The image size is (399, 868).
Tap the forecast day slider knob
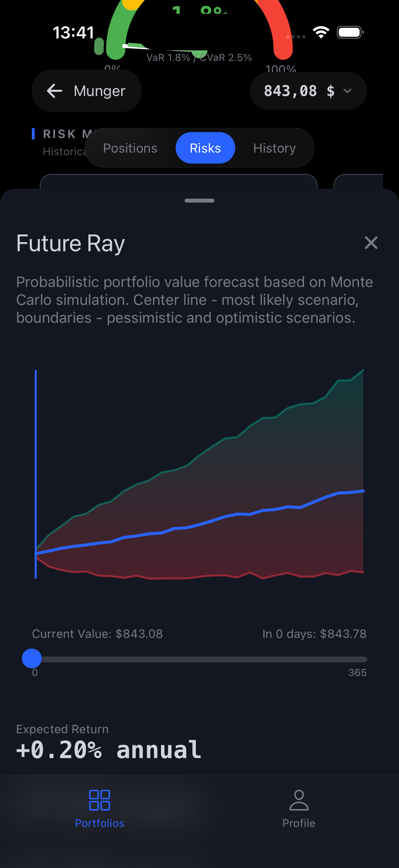pos(32,659)
